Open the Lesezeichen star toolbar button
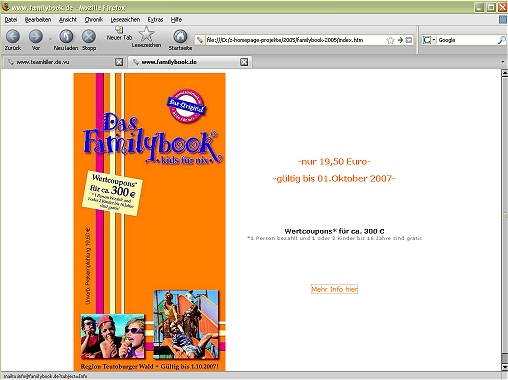 (146, 37)
